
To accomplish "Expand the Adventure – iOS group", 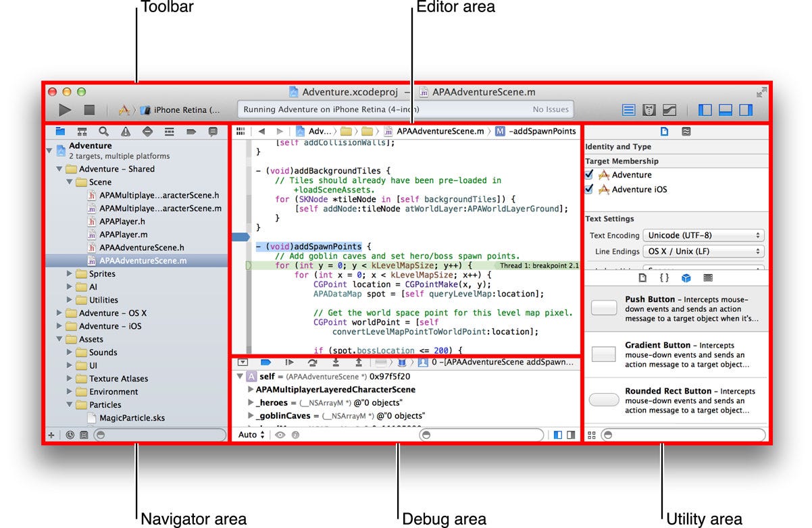I will (59, 326).
